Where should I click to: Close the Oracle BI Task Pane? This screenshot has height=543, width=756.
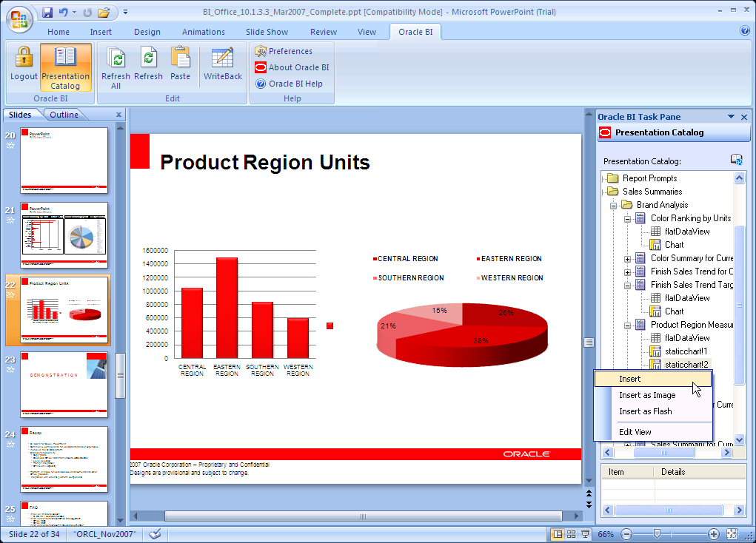[744, 117]
